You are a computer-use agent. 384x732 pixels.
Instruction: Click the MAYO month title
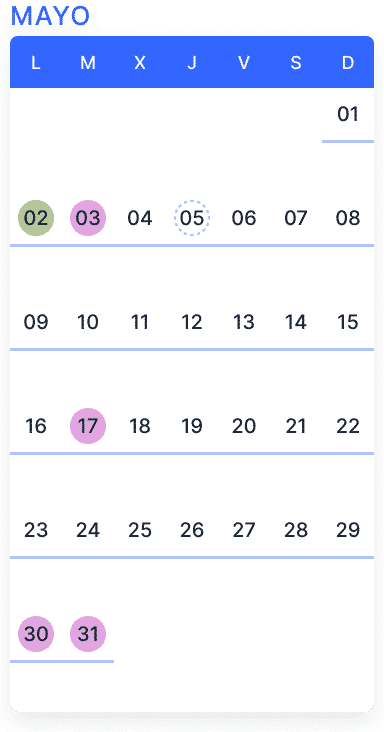(50, 16)
